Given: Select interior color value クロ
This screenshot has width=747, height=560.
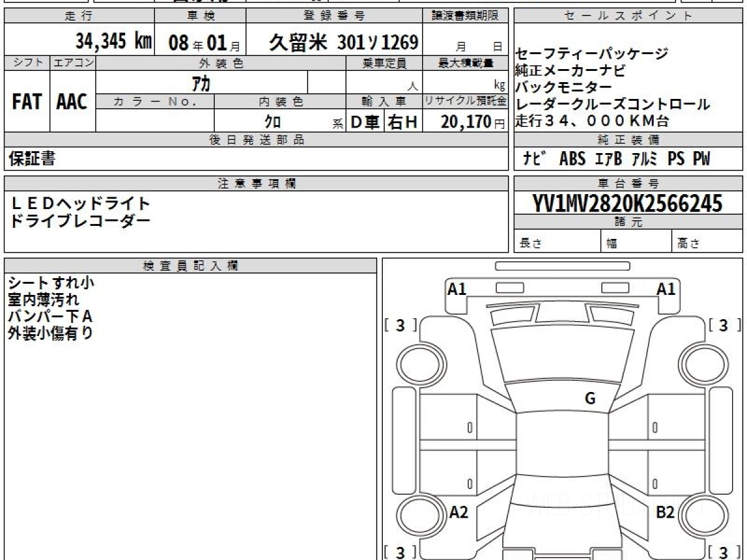Looking at the screenshot, I should point(272,122).
